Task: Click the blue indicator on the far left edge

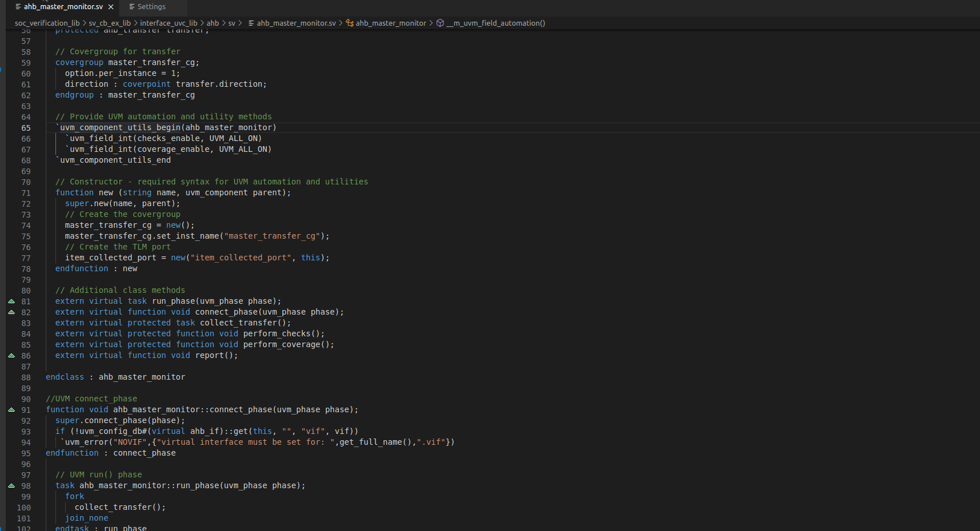Action: click(x=1, y=70)
